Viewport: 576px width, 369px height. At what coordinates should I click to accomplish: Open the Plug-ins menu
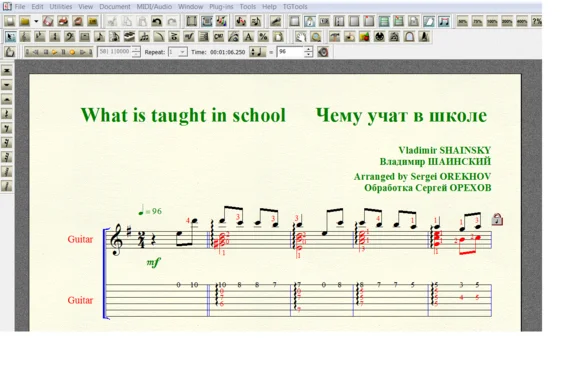tap(221, 7)
